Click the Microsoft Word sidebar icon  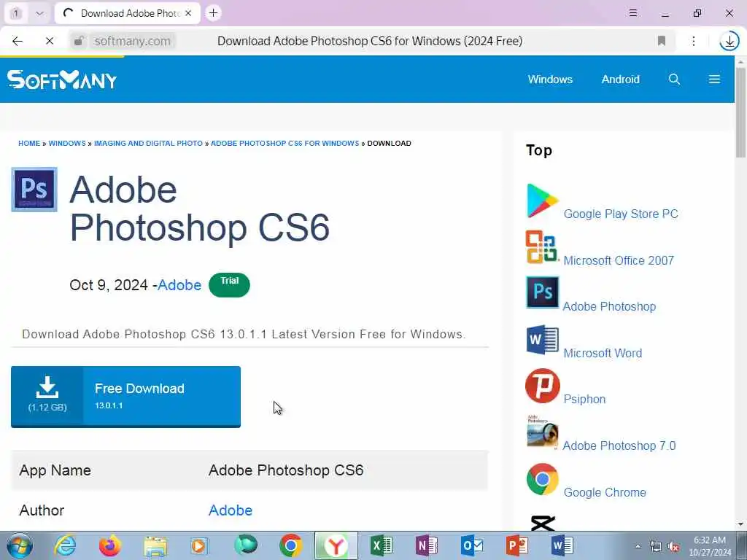(542, 340)
